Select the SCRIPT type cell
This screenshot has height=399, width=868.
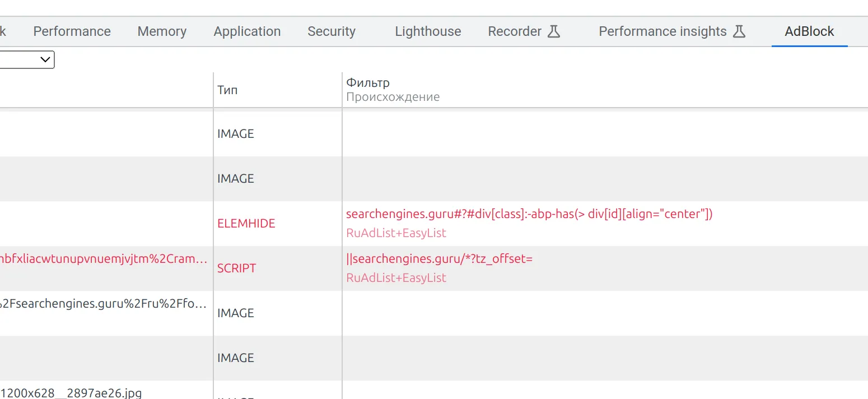[236, 268]
